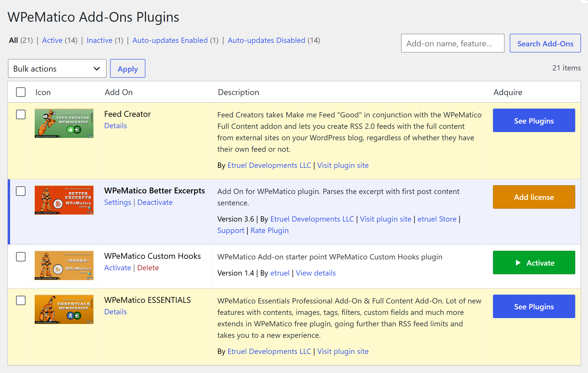The width and height of the screenshot is (588, 373).
Task: Visit plugin site for Better Excerpts
Action: (x=386, y=219)
